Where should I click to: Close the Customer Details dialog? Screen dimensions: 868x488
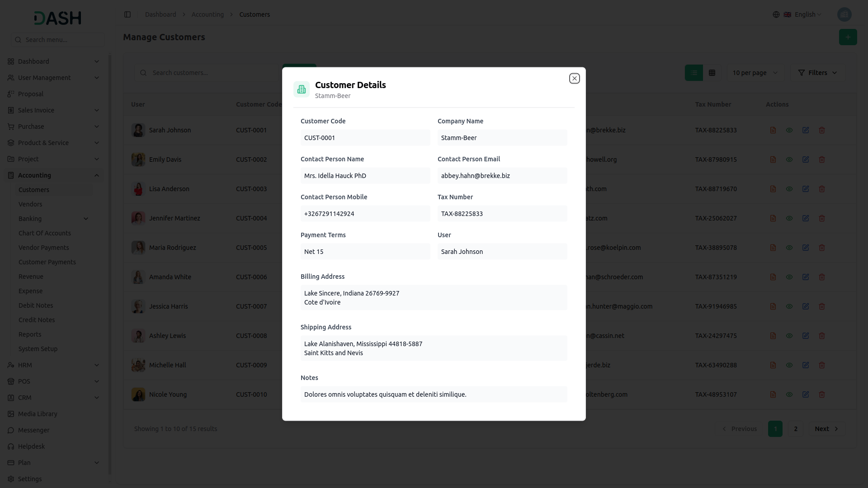point(574,79)
